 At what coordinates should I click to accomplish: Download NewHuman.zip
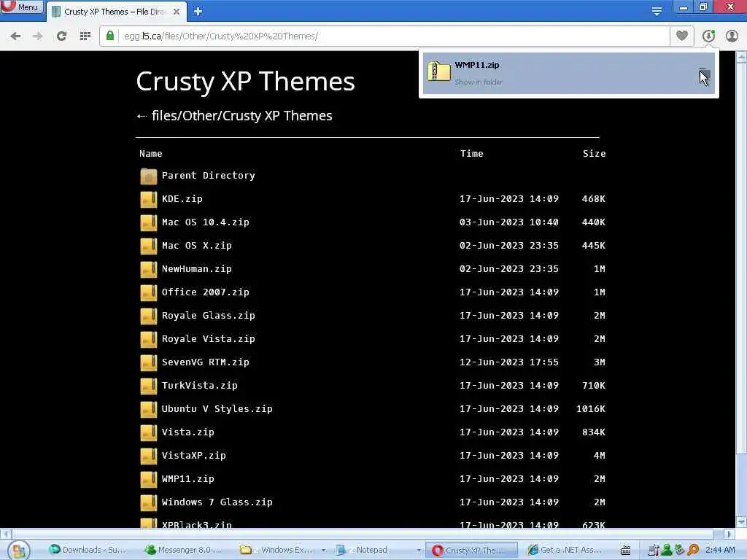(x=197, y=268)
